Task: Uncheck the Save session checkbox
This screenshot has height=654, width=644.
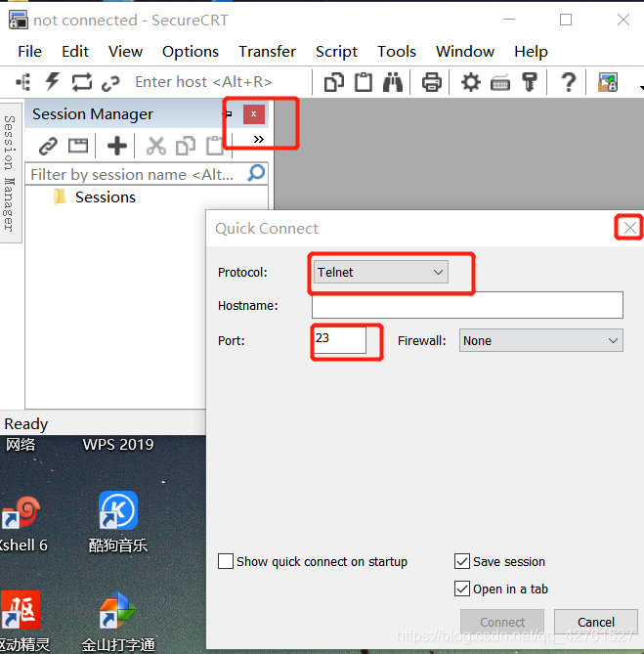Action: pyautogui.click(x=462, y=561)
